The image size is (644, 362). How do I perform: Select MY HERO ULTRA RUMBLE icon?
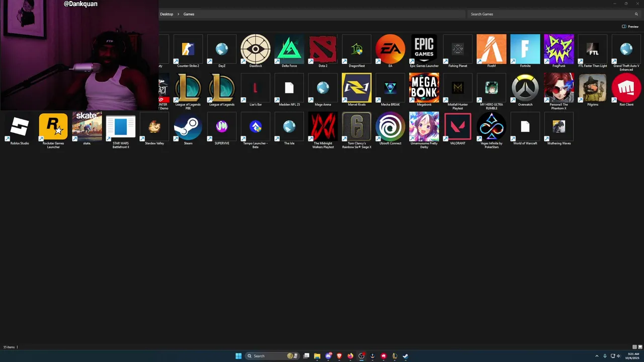pos(492,92)
